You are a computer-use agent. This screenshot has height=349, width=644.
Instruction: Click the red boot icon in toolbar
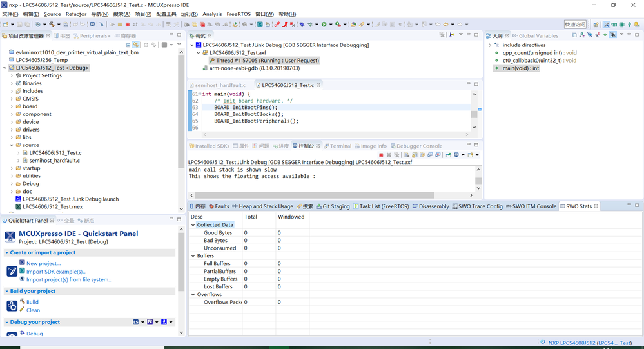285,25
